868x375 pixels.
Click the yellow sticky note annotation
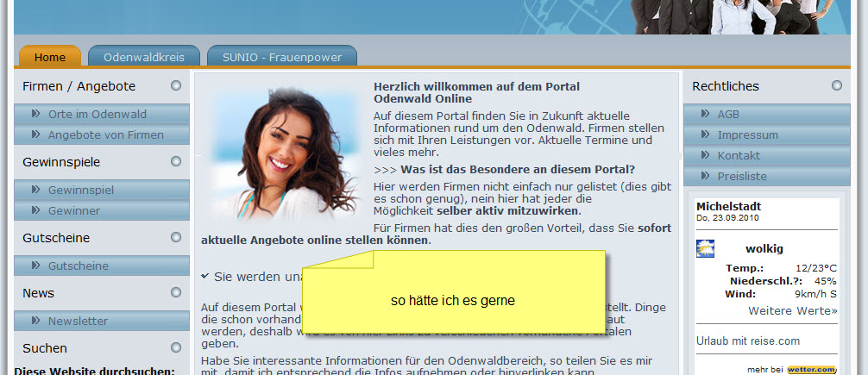pyautogui.click(x=452, y=301)
